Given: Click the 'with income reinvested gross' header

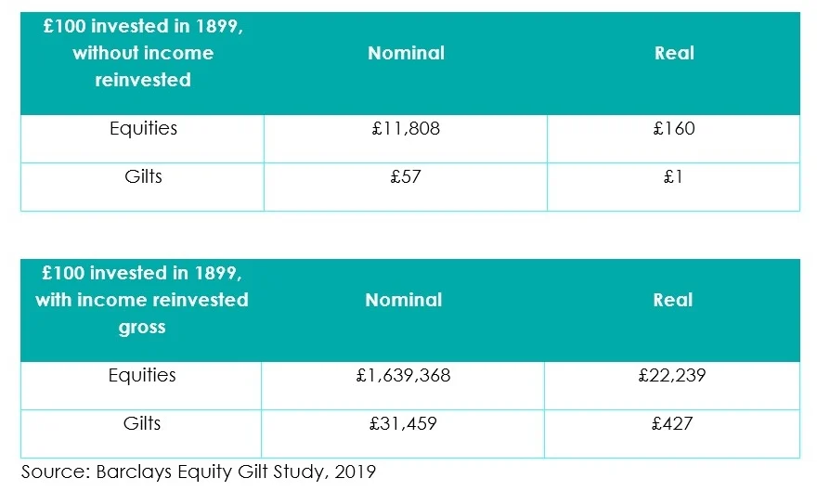Looking at the screenshot, I should (x=142, y=300).
